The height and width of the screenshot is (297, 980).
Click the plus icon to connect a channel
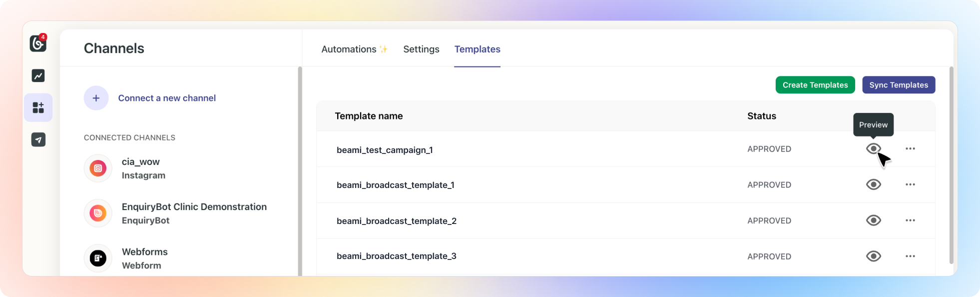(96, 98)
